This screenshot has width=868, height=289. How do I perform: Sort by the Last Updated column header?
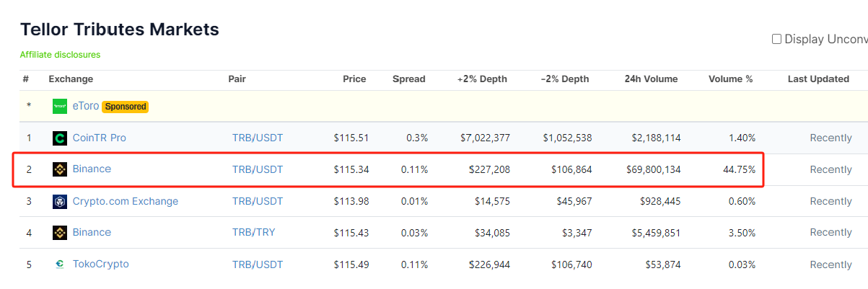tap(818, 79)
